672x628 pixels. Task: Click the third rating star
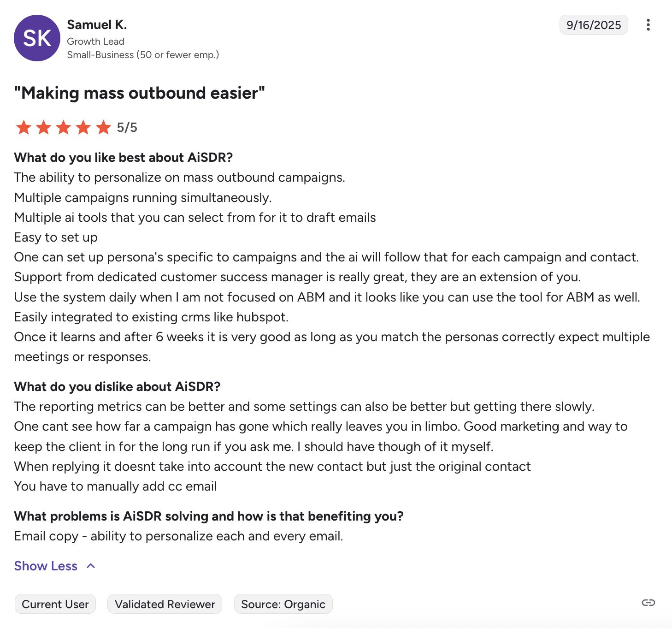coord(63,127)
